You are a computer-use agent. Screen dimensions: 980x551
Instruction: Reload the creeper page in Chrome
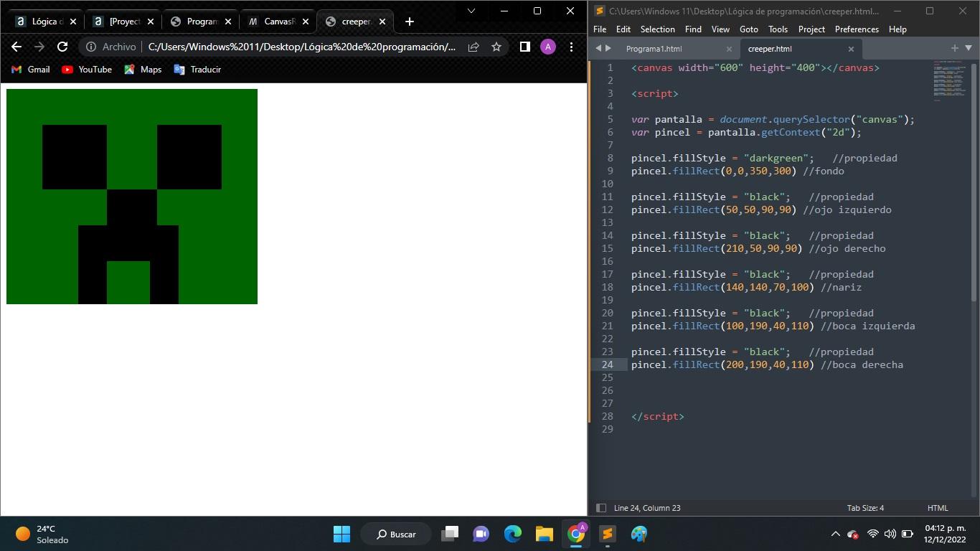click(62, 47)
